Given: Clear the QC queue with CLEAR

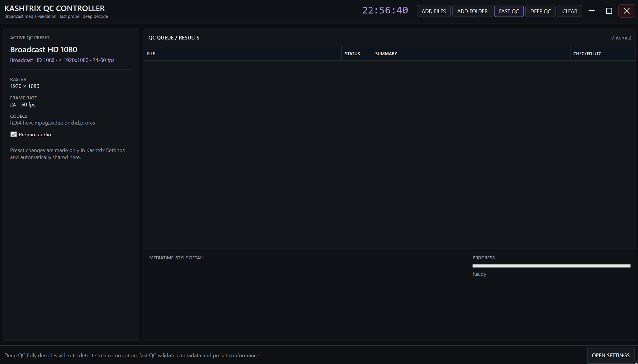Looking at the screenshot, I should pos(570,11).
